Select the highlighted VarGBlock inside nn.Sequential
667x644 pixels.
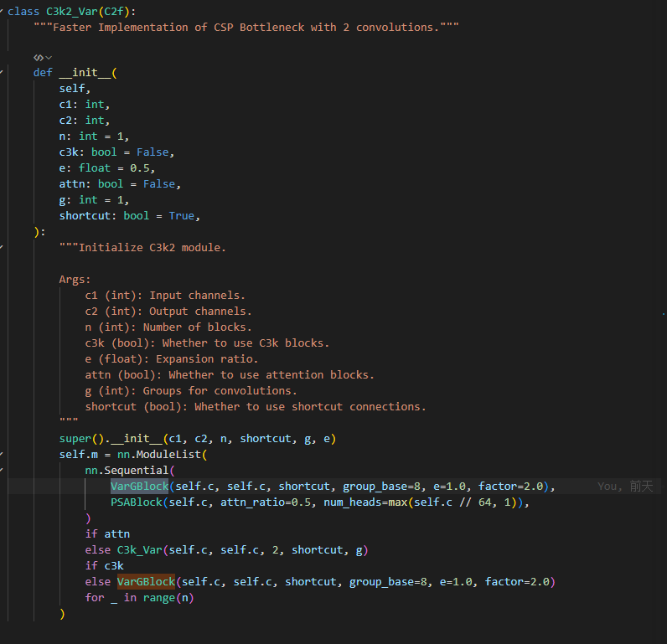tap(140, 487)
